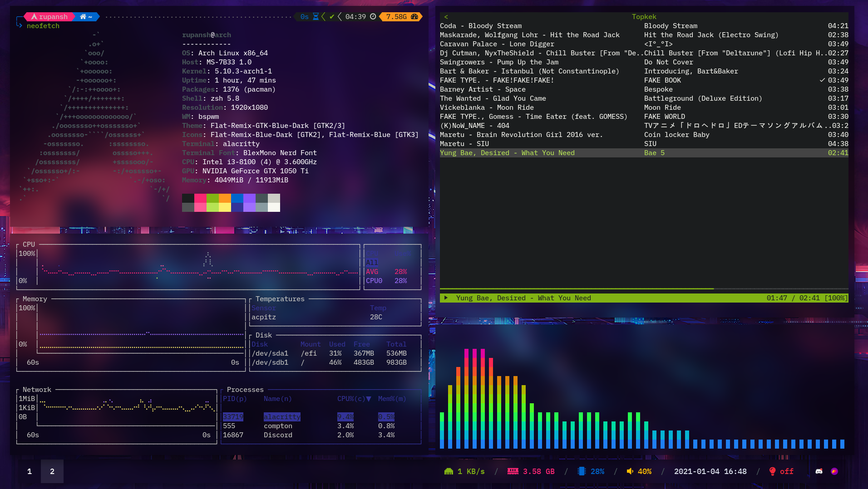Click the 1 KB/s network speed readout

[x=471, y=471]
